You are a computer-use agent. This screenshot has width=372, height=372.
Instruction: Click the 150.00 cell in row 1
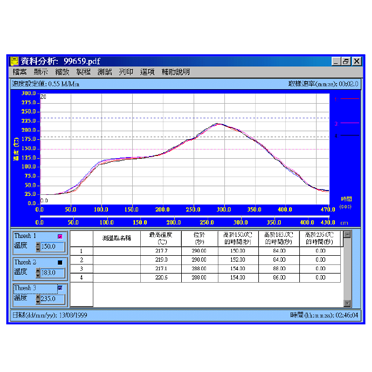point(238,251)
